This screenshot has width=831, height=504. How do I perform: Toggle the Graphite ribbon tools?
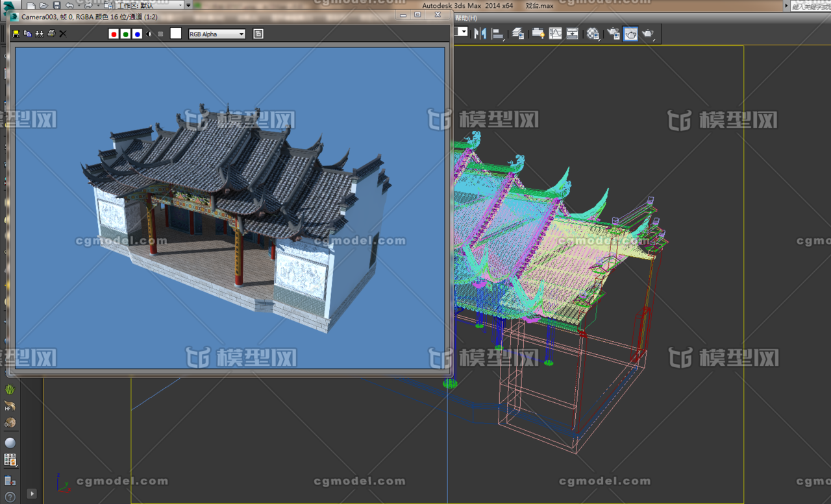(538, 34)
